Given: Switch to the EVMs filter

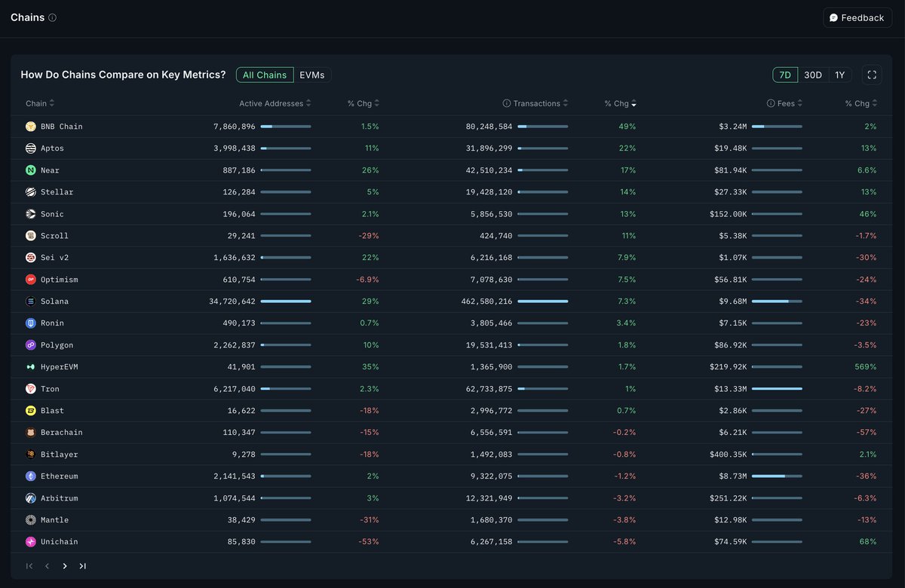Looking at the screenshot, I should (312, 75).
